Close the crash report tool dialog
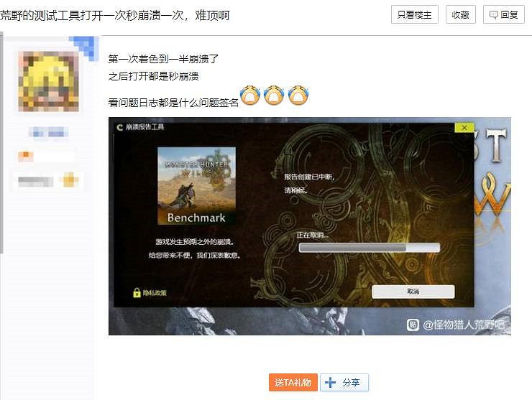This screenshot has width=532, height=400. pos(464,127)
